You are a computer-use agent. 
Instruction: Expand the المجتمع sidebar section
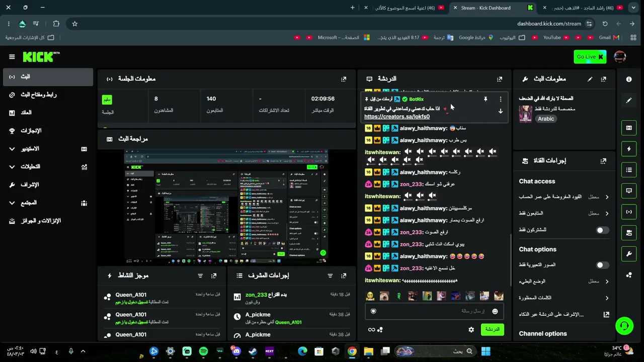(12, 203)
